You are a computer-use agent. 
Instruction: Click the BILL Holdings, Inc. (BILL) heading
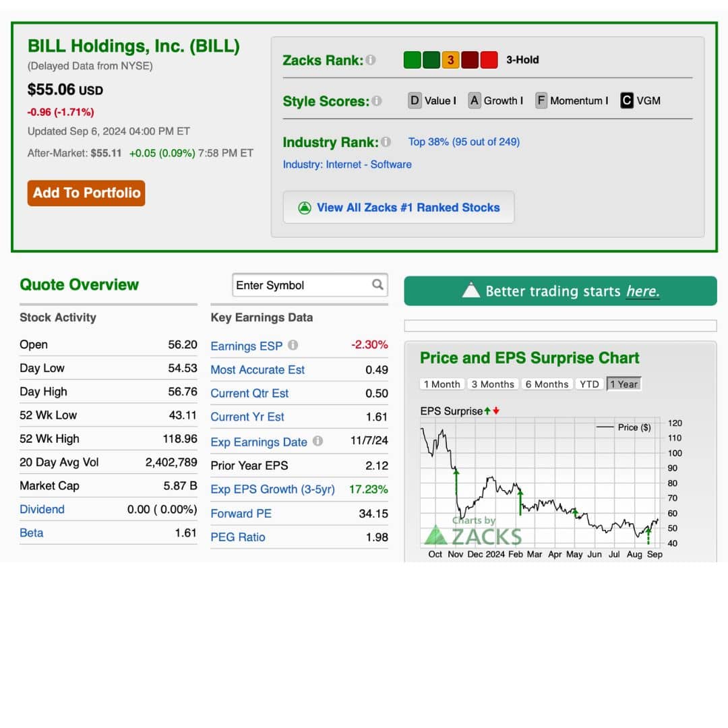tap(133, 46)
